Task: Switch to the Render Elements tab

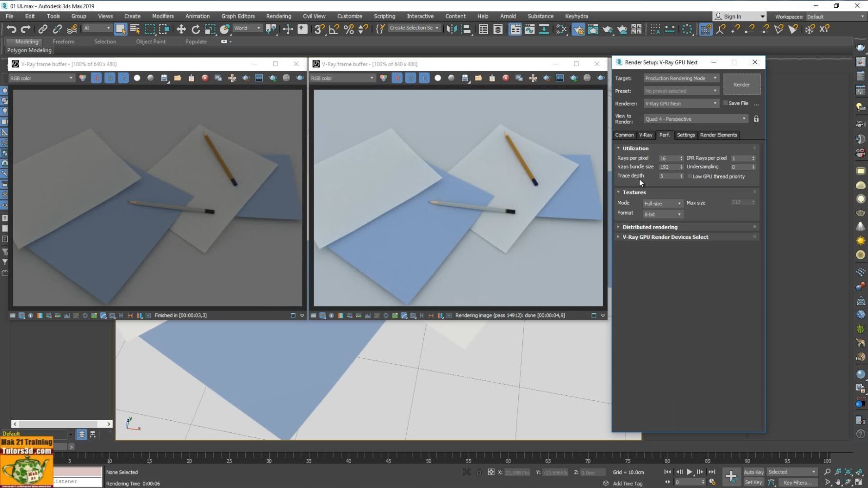Action: (718, 135)
